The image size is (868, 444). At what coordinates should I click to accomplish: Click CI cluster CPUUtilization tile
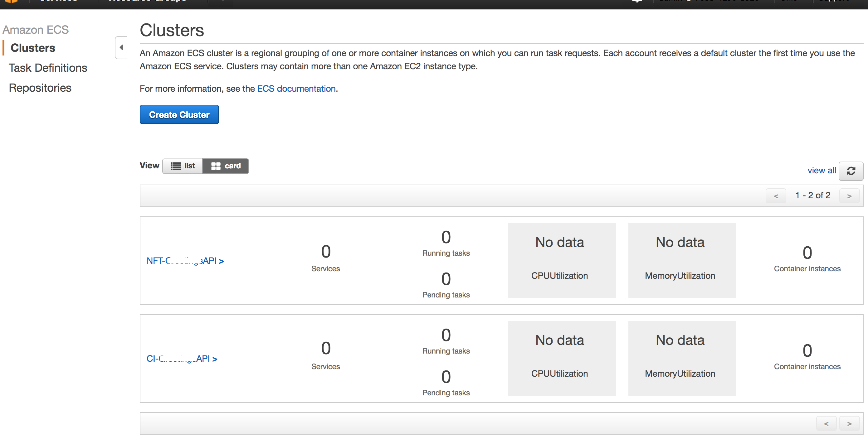coord(561,359)
